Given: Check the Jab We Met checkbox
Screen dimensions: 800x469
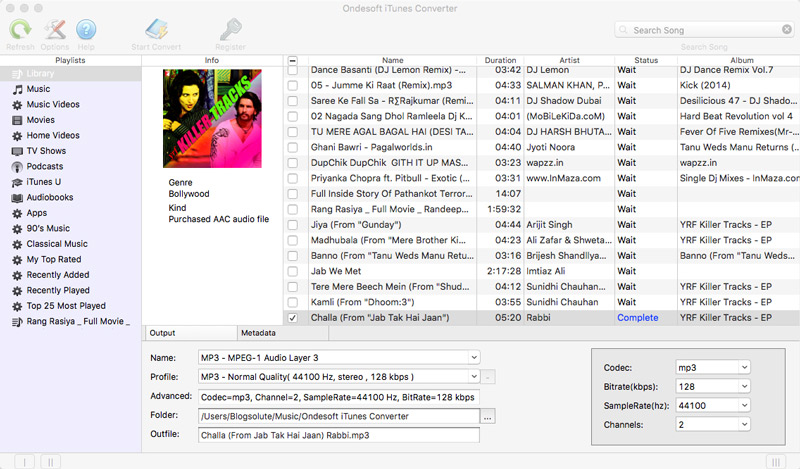Looking at the screenshot, I should (293, 271).
